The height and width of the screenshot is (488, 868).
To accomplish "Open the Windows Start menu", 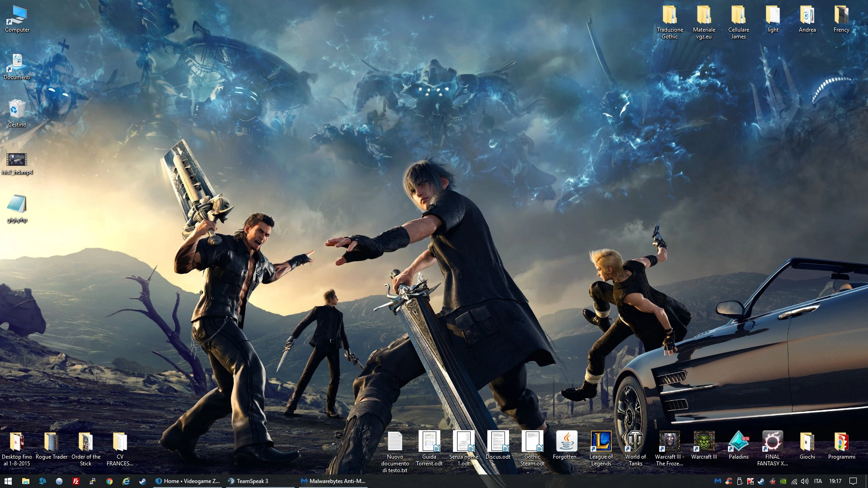I will [8, 481].
